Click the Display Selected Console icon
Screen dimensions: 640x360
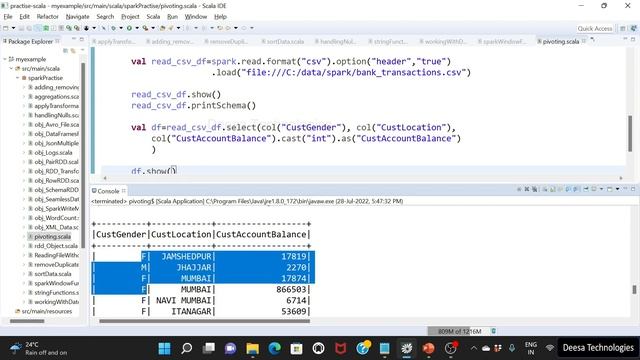click(x=594, y=189)
